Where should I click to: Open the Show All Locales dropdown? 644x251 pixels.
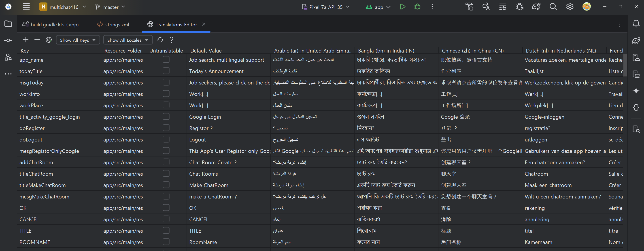pos(128,40)
